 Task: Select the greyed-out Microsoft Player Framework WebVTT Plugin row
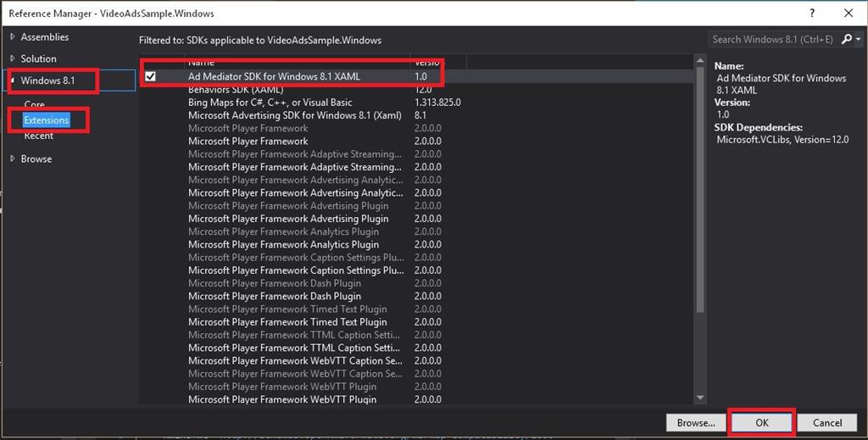click(x=415, y=387)
